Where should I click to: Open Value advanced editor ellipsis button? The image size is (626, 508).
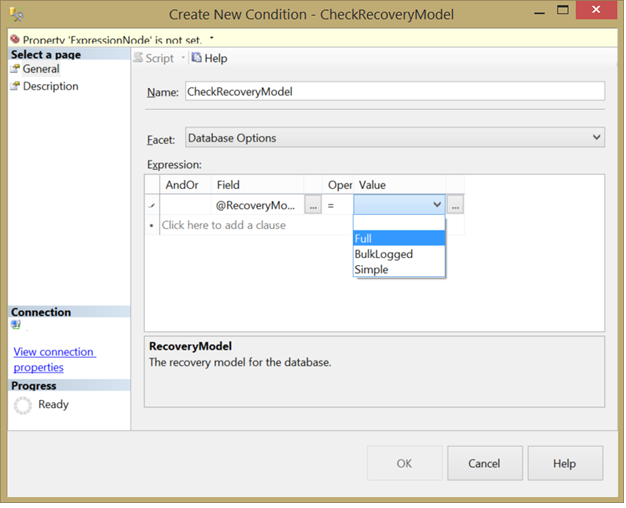[x=455, y=205]
